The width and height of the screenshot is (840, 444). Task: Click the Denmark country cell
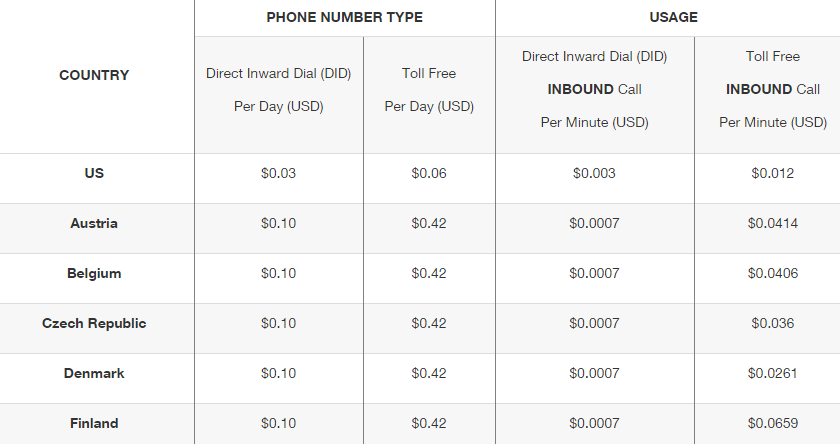tap(94, 373)
